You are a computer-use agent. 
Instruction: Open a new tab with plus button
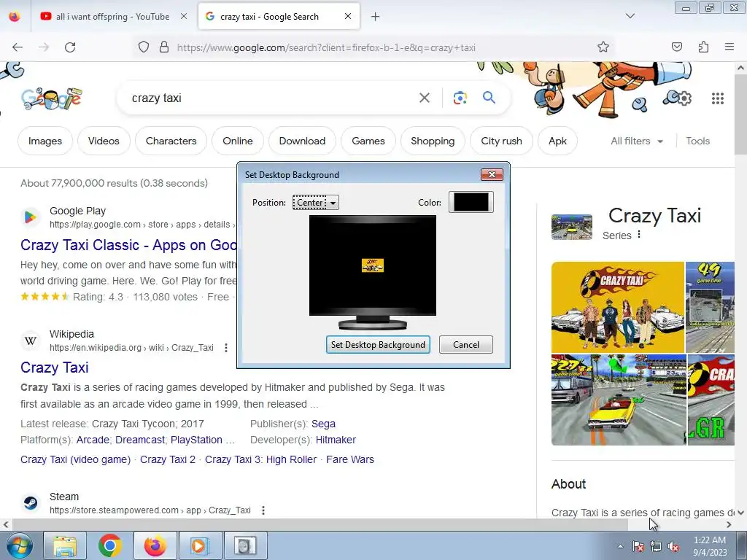(376, 17)
